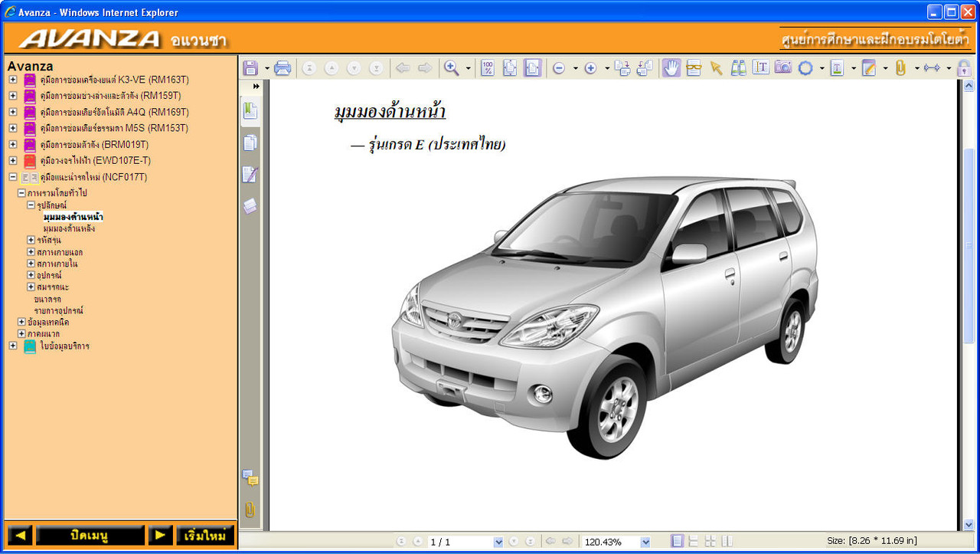
Task: Click the glasses read-mode icon
Action: (x=694, y=68)
